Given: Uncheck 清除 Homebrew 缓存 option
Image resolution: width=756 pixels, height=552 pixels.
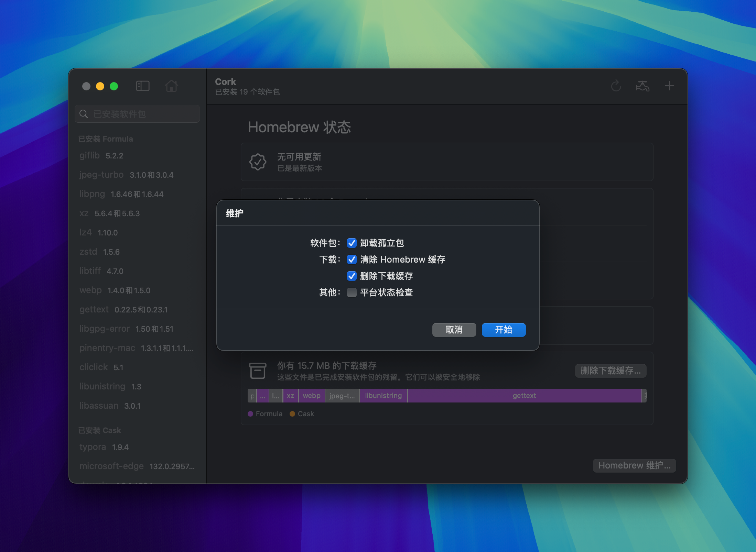Looking at the screenshot, I should coord(352,260).
